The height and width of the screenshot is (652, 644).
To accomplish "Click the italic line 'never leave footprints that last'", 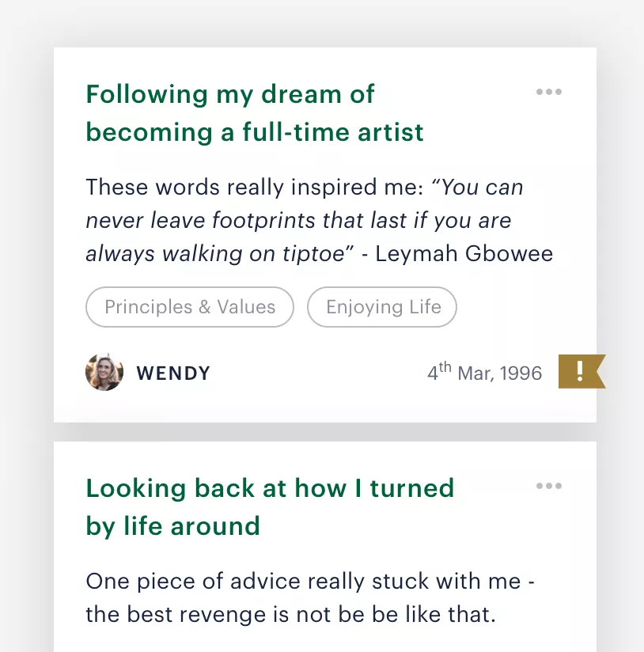I will click(246, 220).
